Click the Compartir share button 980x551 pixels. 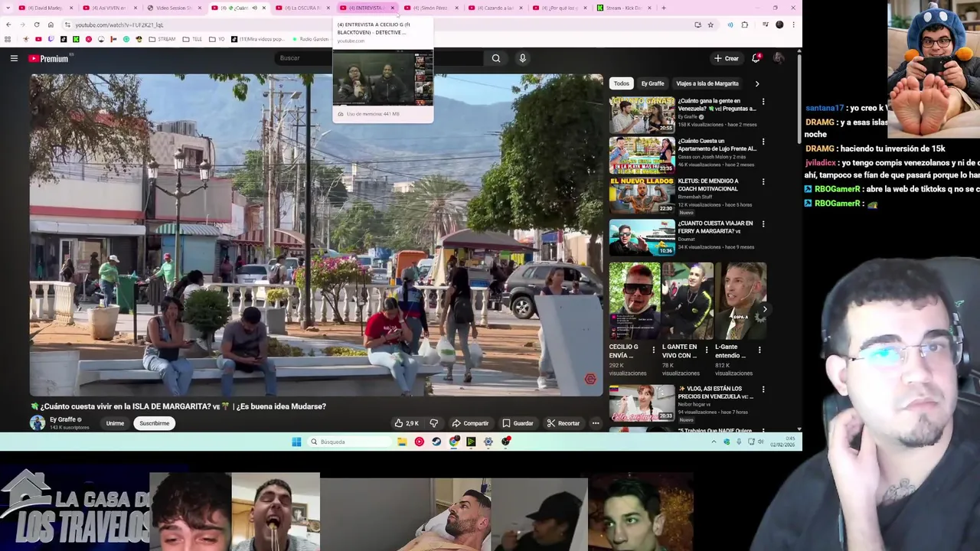[470, 423]
